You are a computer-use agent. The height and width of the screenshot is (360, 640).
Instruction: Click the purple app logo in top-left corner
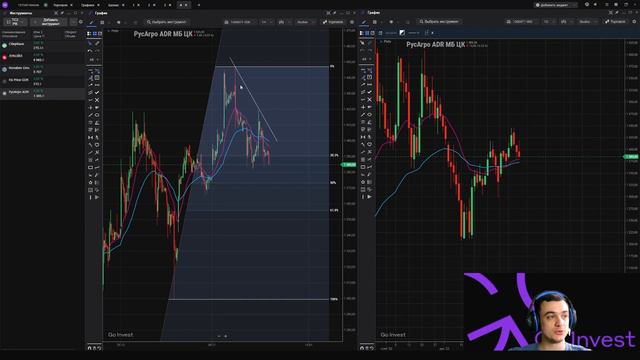click(x=5, y=5)
